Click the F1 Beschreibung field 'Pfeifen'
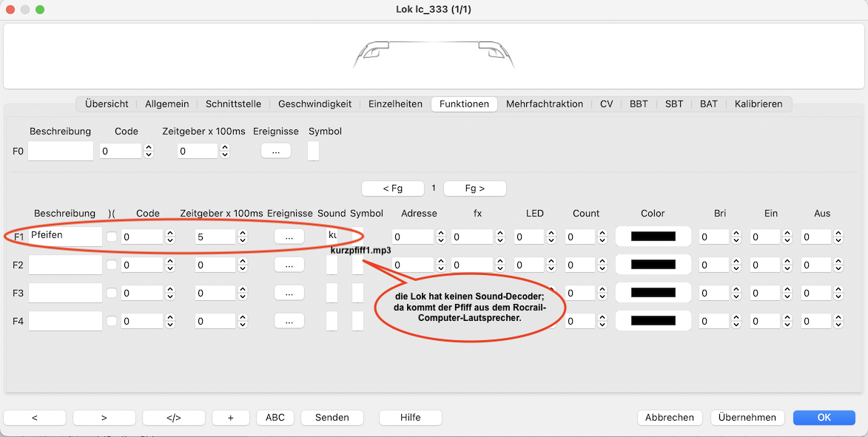Viewport: 868px width, 437px height. (x=65, y=237)
